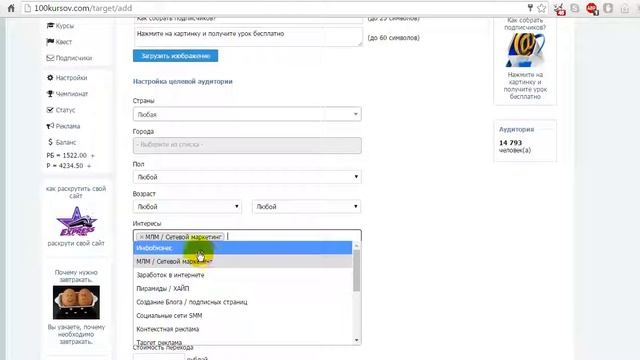
Task: Click the Реклама megaphone icon
Action: click(x=50, y=126)
